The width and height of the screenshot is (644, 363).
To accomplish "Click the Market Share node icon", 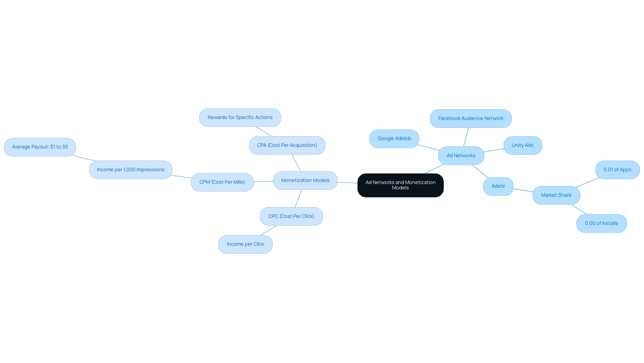I will (x=556, y=195).
